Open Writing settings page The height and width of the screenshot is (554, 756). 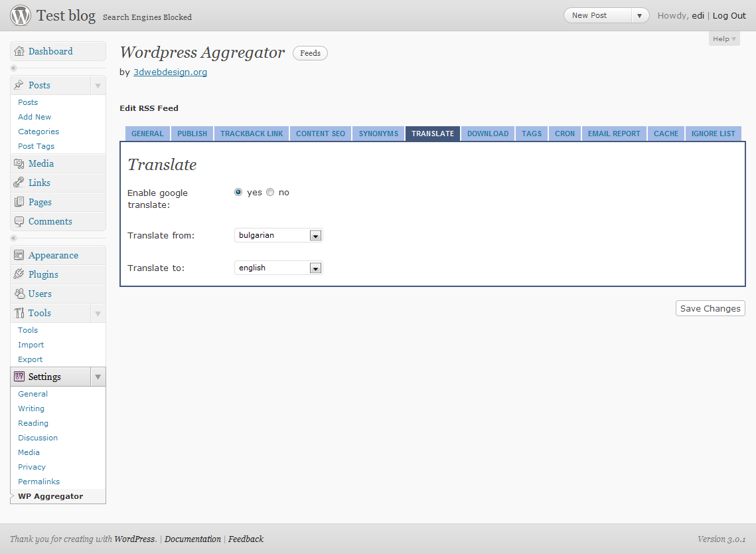[31, 409]
